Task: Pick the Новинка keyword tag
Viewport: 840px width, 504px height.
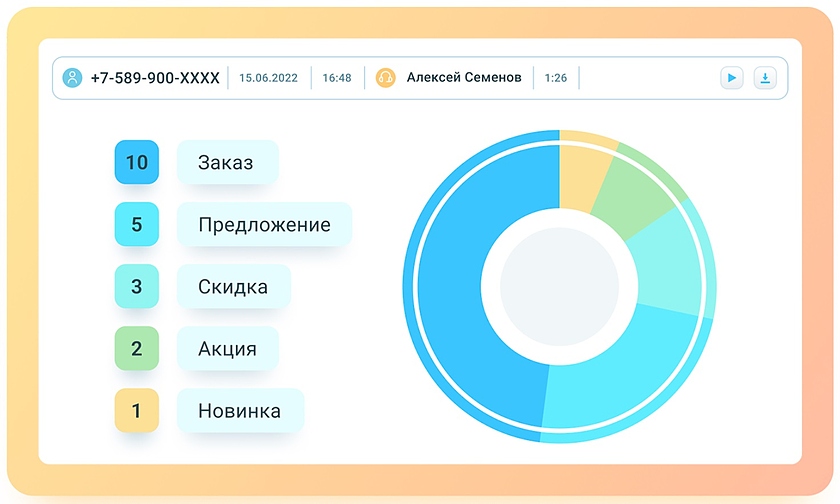Action: pos(239,411)
